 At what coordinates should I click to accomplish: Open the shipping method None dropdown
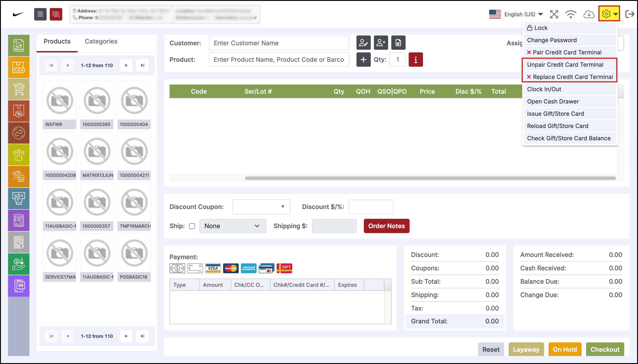[x=232, y=226]
